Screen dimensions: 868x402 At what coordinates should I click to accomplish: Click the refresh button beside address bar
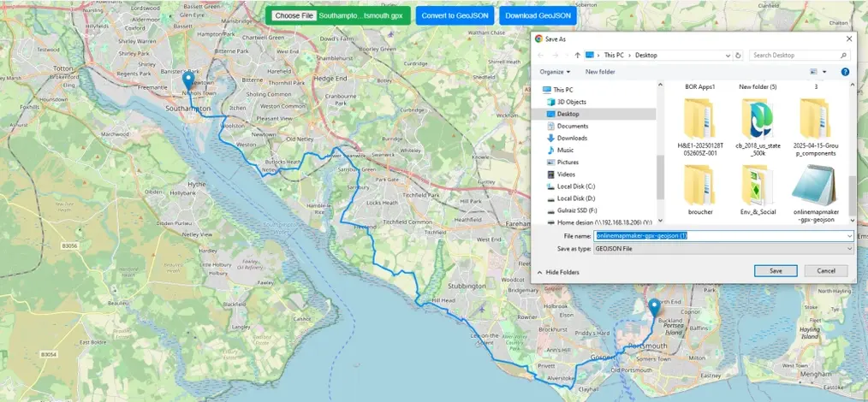click(736, 55)
